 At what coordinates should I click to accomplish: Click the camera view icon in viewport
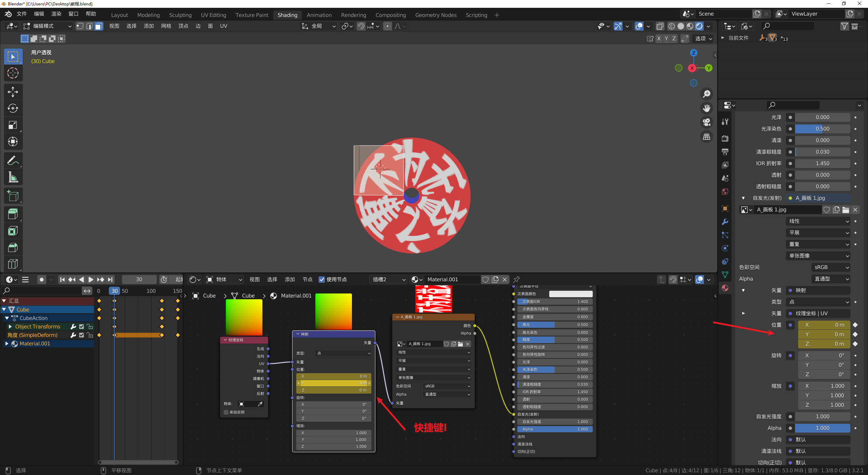click(x=707, y=122)
